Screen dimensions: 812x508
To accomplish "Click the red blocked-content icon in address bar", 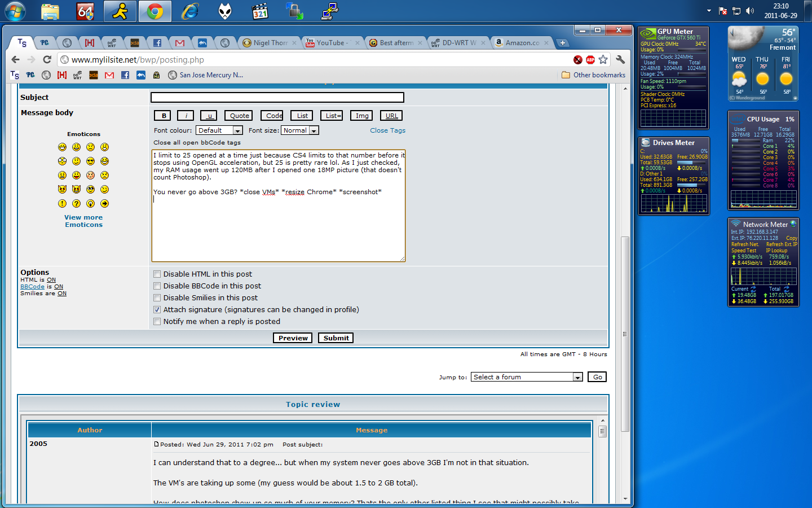I will 578,59.
